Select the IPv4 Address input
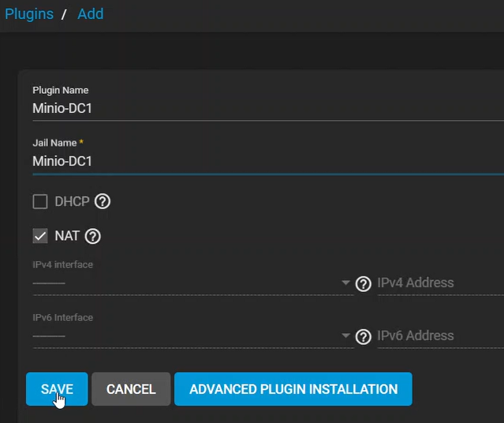The image size is (504, 423). pyautogui.click(x=439, y=283)
